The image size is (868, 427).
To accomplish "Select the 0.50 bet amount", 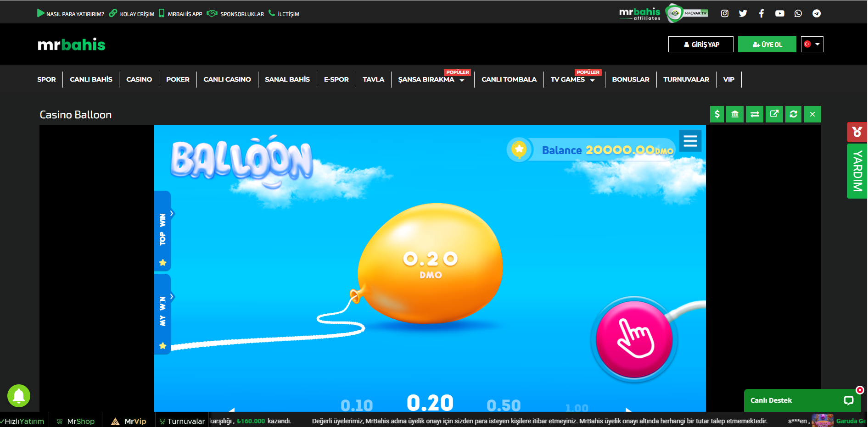I will pos(504,405).
